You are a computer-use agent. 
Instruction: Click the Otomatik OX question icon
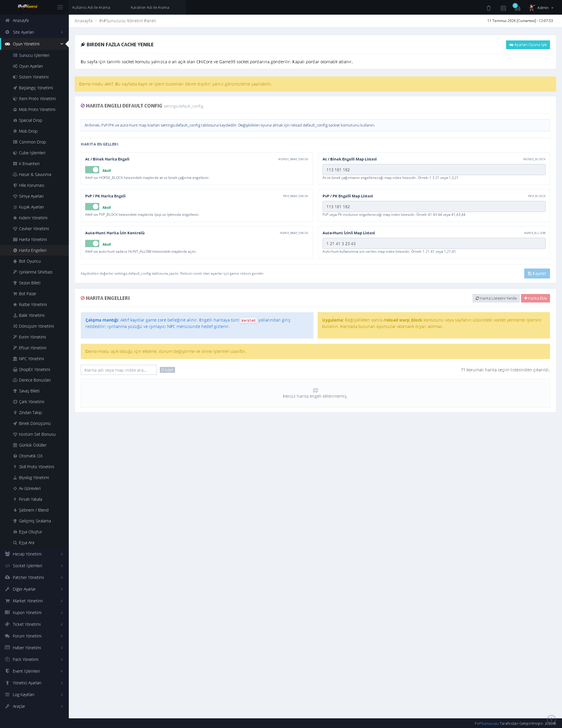click(x=15, y=456)
